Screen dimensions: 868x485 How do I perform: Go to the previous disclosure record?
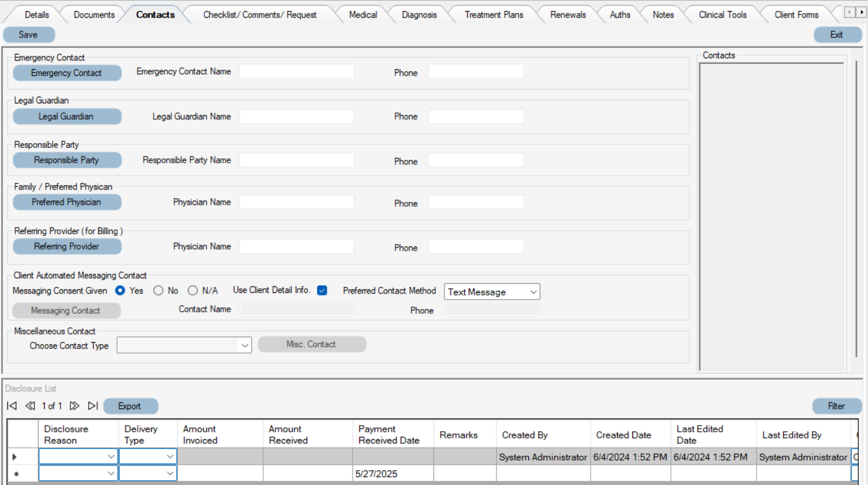[30, 405]
